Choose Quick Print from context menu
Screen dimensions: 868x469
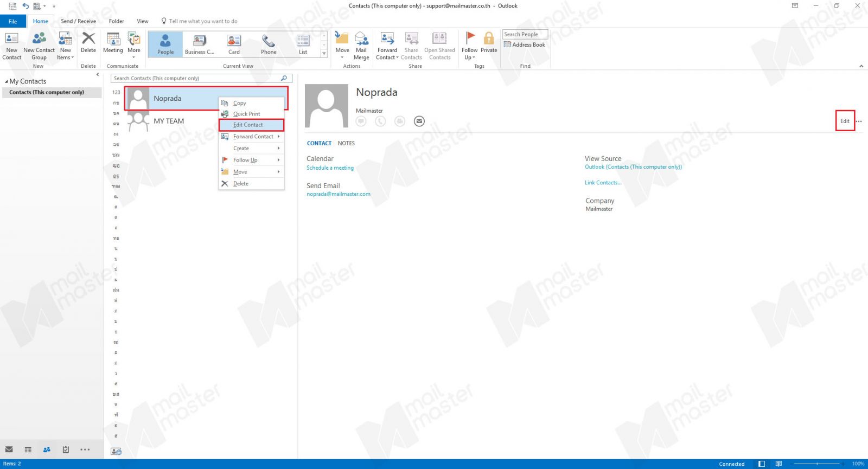[x=251, y=114]
